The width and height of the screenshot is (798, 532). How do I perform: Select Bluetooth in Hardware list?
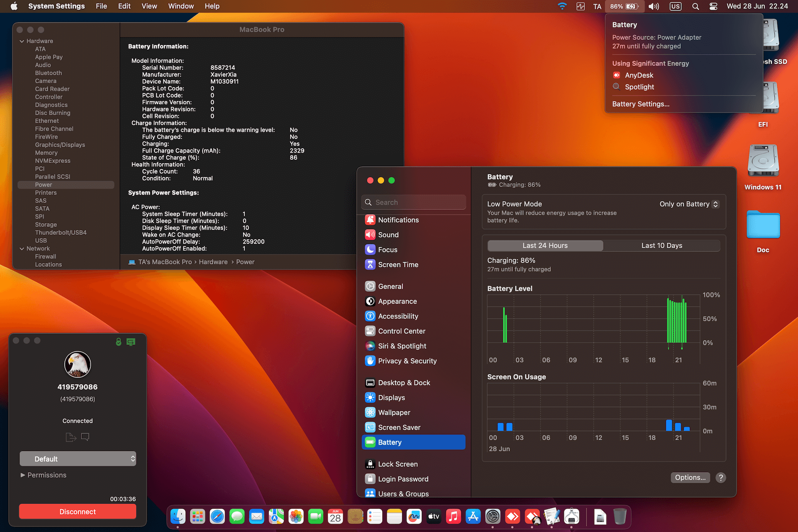[48, 73]
